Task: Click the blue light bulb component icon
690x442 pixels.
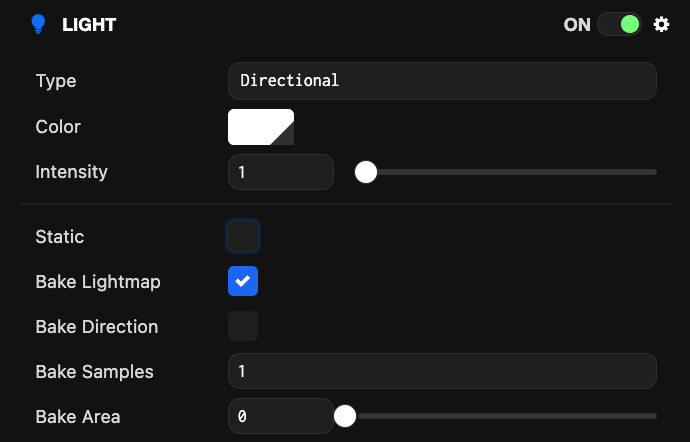Action: tap(38, 24)
